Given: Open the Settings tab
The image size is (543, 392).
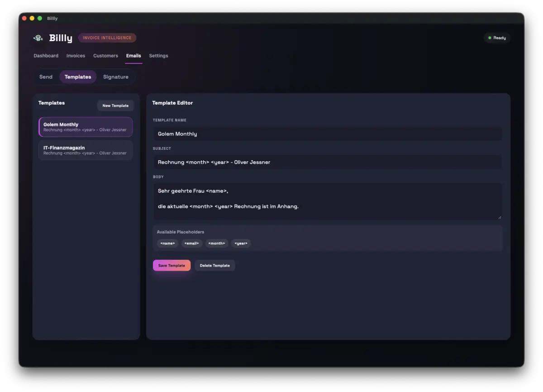Looking at the screenshot, I should tap(158, 56).
